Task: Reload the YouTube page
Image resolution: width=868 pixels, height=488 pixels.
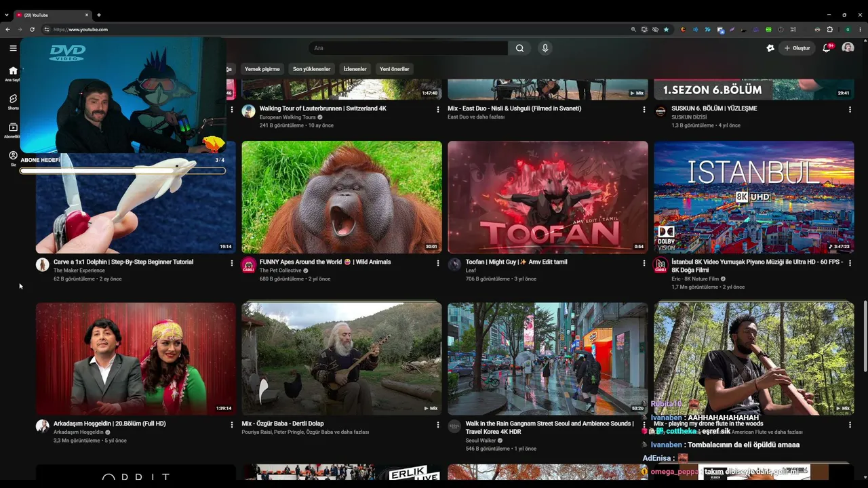Action: click(x=32, y=29)
